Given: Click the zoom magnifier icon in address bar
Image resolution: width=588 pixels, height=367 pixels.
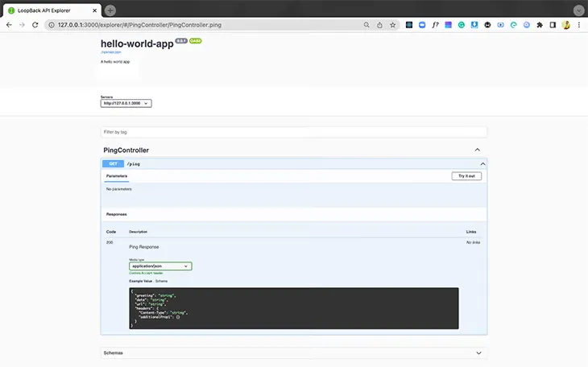Looking at the screenshot, I should [x=366, y=25].
